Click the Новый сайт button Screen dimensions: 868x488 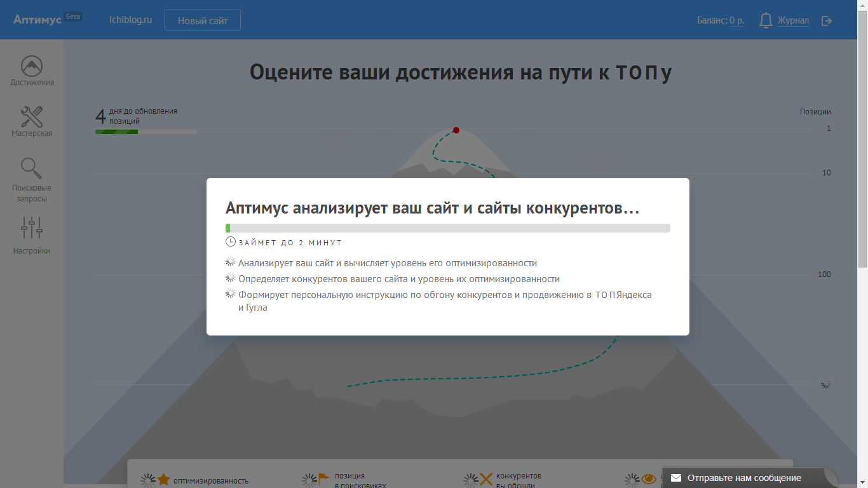[x=203, y=20]
